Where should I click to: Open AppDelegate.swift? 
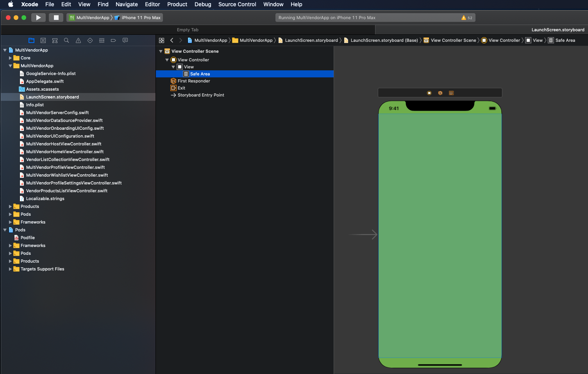[x=45, y=81]
